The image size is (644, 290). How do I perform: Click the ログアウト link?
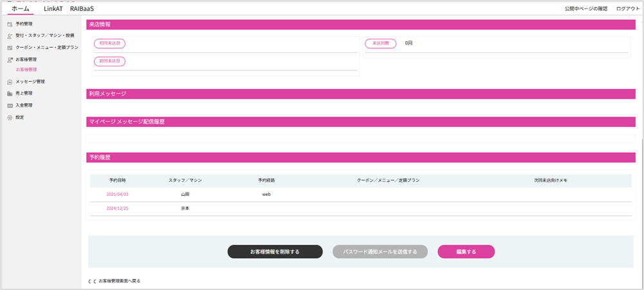pos(627,9)
